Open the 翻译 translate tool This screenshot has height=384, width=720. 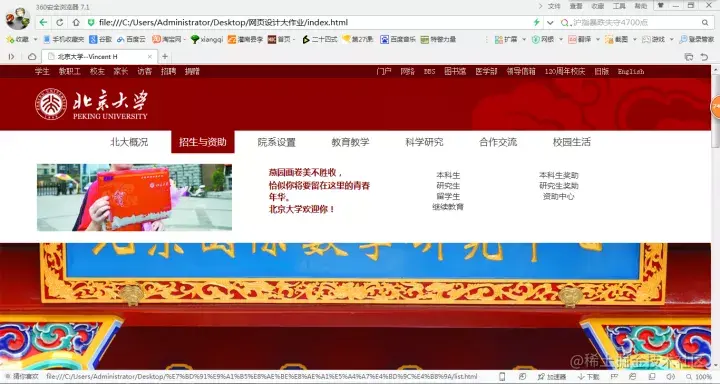point(580,40)
